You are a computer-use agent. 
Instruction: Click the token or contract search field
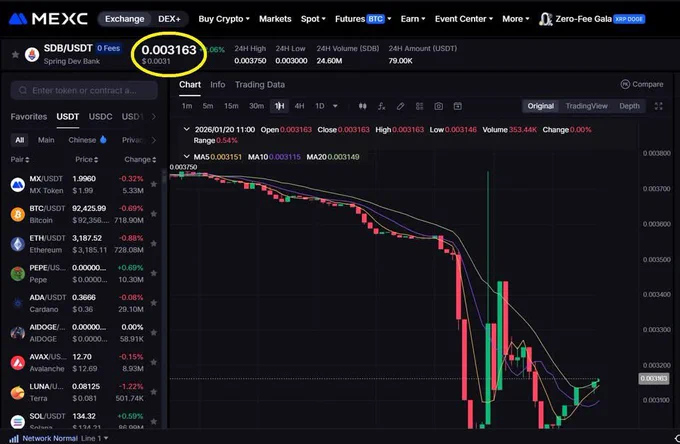pyautogui.click(x=84, y=90)
